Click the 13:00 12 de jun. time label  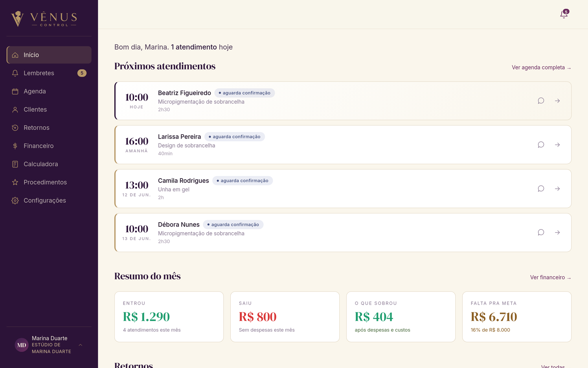(x=137, y=188)
